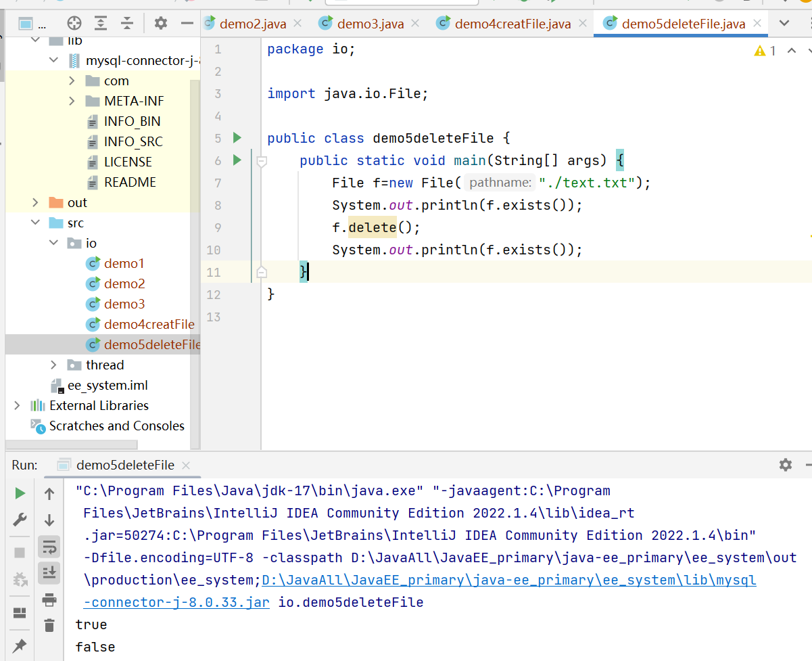Expand the META-INF folder

pos(72,101)
